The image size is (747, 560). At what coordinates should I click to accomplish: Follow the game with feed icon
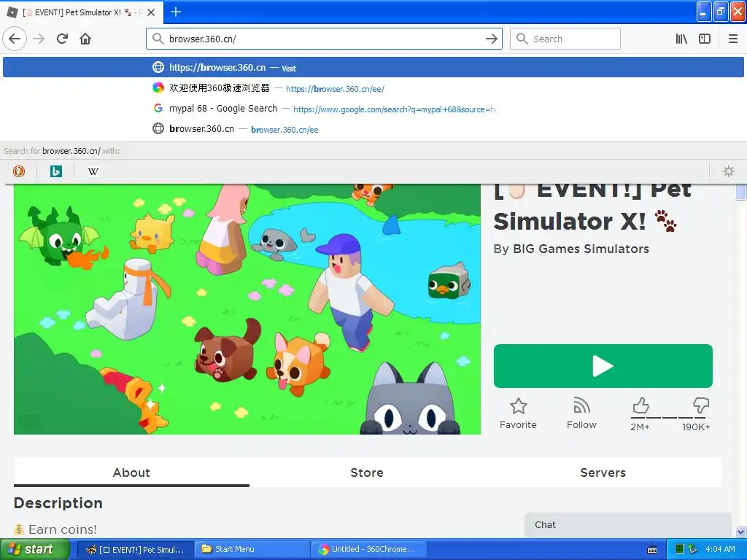tap(581, 413)
